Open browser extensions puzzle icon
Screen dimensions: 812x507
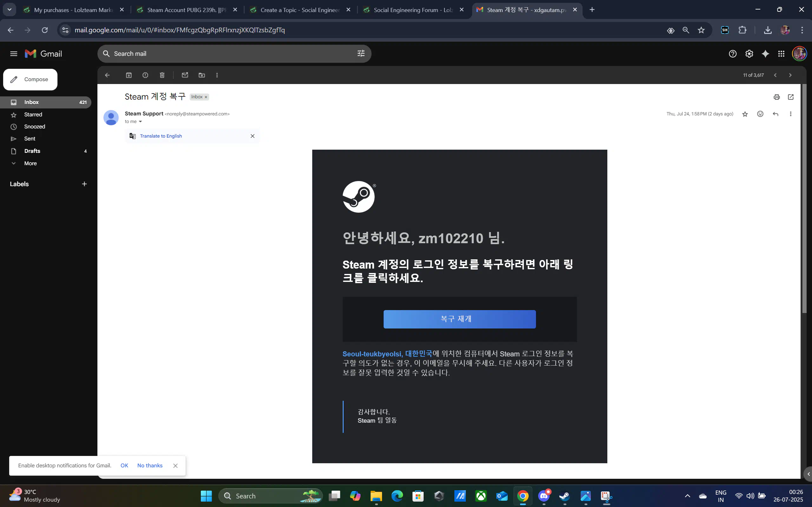pos(742,30)
